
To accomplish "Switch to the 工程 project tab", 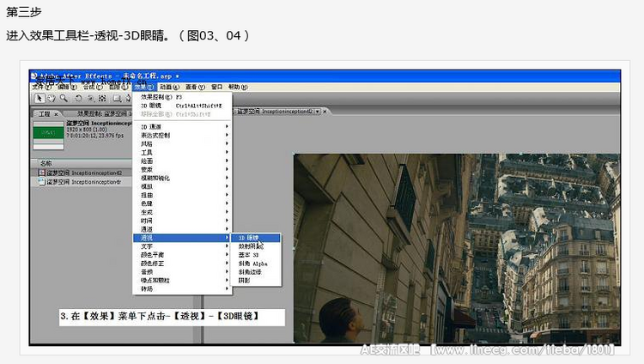I will point(45,114).
